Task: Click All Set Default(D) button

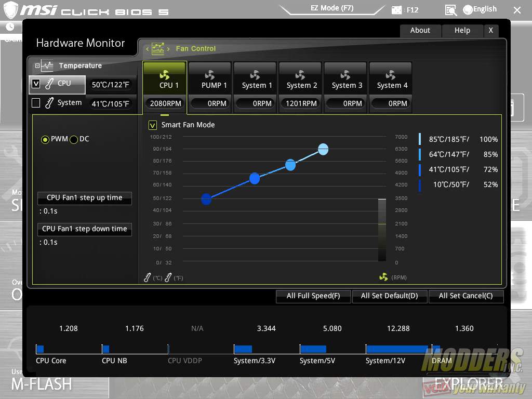Action: click(390, 296)
